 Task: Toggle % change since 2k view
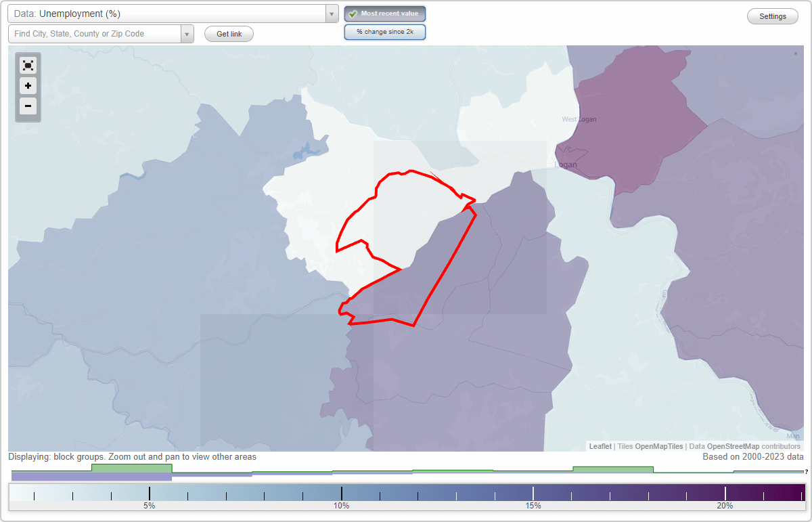click(385, 32)
